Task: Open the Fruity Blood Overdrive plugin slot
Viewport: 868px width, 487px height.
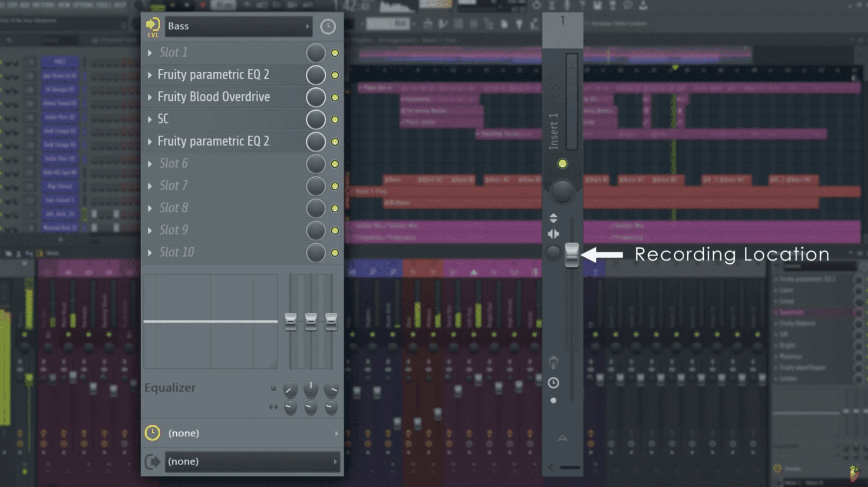Action: pos(214,97)
